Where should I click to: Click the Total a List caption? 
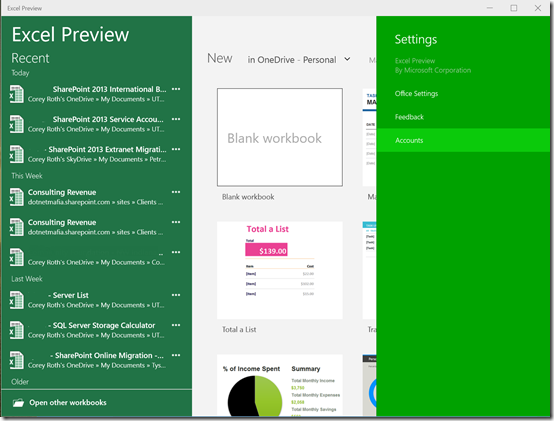tap(239, 330)
